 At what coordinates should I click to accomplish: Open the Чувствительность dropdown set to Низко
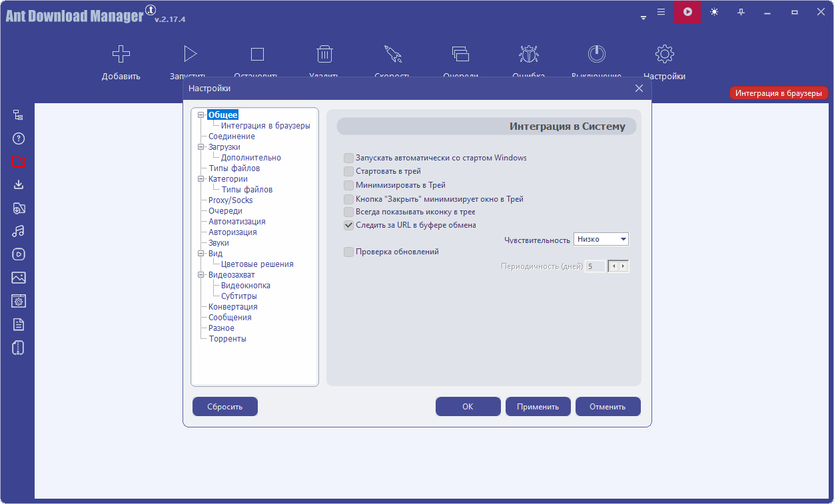pos(601,239)
